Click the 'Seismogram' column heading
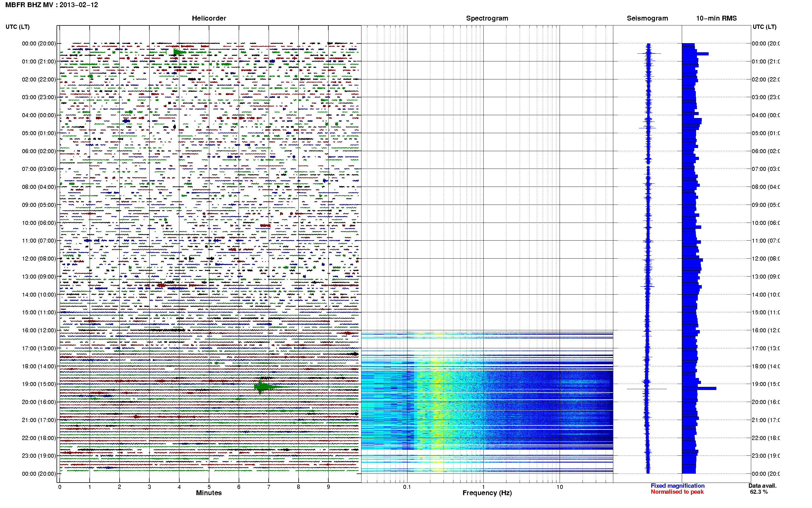This screenshot has height=508, width=812. coord(647,19)
